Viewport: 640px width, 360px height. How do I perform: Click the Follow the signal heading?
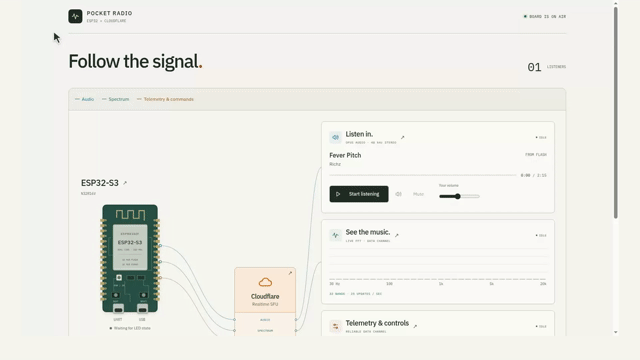(135, 62)
